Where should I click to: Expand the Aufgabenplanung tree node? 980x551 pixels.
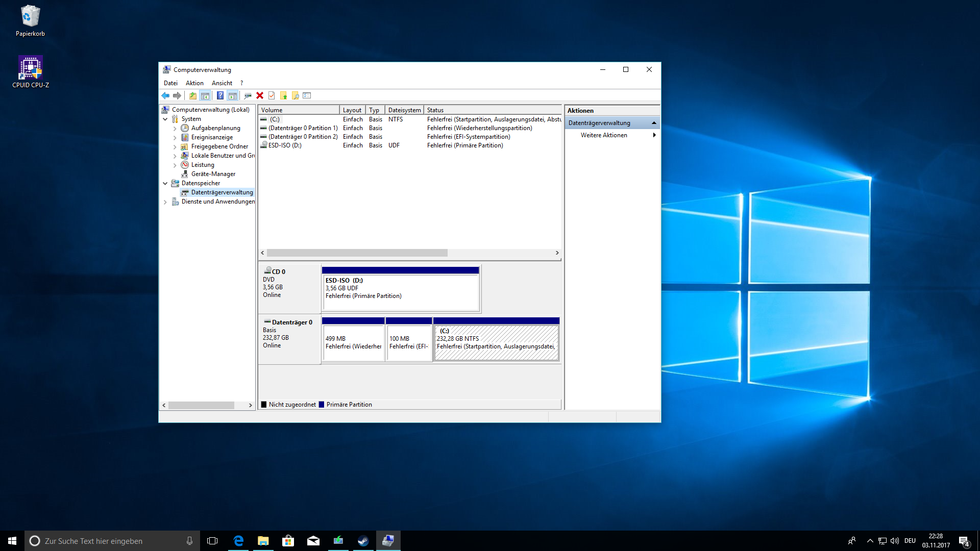coord(175,128)
